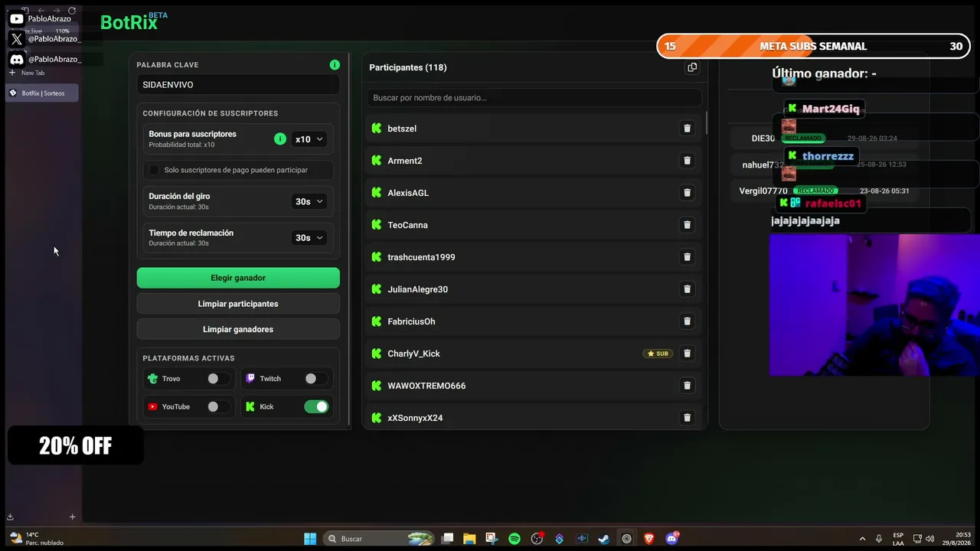Click the green info icon beside Palabra Clave
The image size is (980, 551).
click(335, 65)
